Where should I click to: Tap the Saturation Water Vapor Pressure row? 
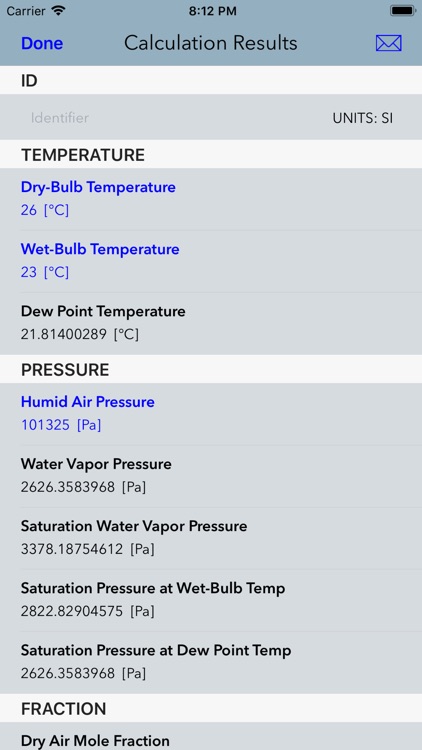[x=211, y=538]
